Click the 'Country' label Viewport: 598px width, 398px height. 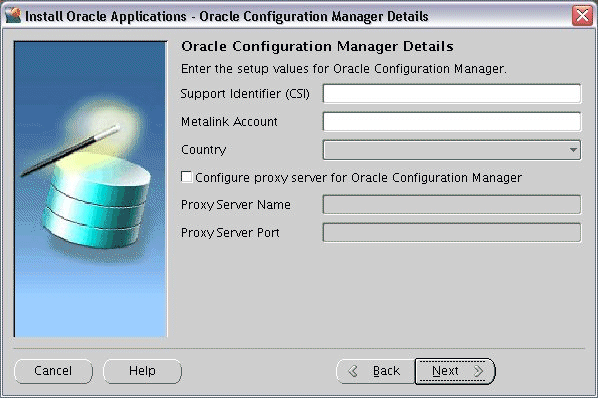pos(204,150)
